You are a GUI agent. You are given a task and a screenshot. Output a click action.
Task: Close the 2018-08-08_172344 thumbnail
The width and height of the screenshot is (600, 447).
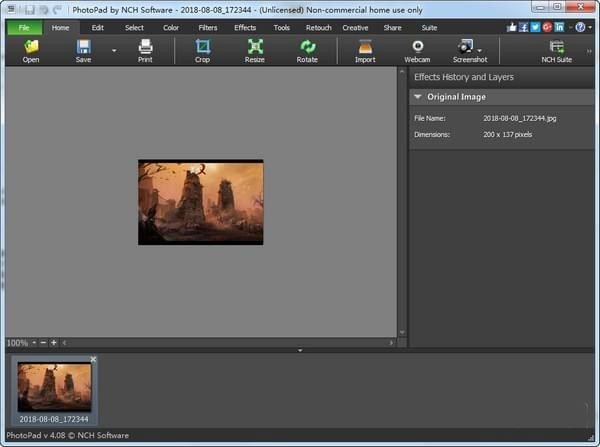tap(94, 359)
